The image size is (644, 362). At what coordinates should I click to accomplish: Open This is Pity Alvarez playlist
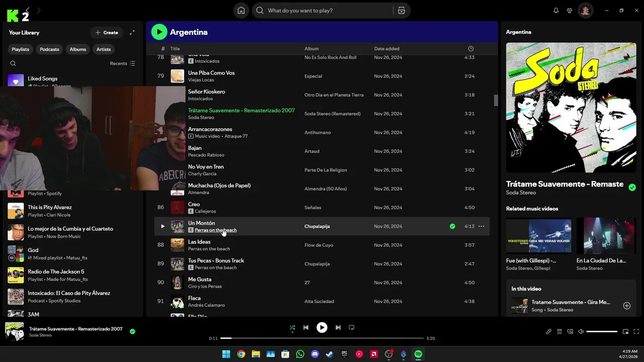pyautogui.click(x=73, y=211)
